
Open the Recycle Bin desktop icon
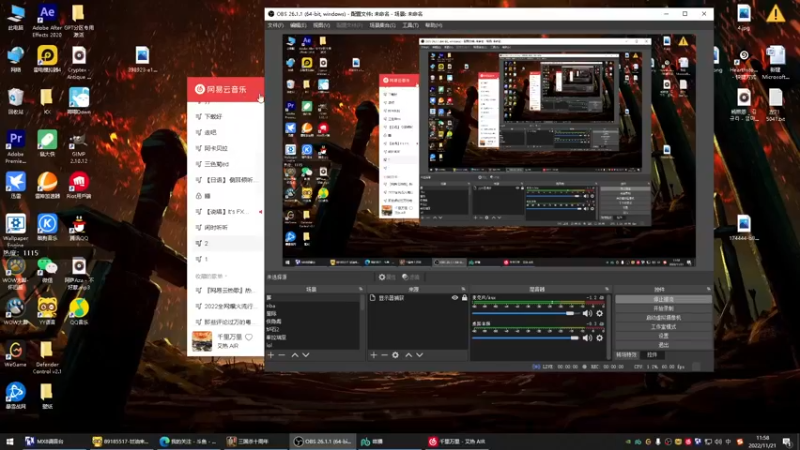pos(16,101)
